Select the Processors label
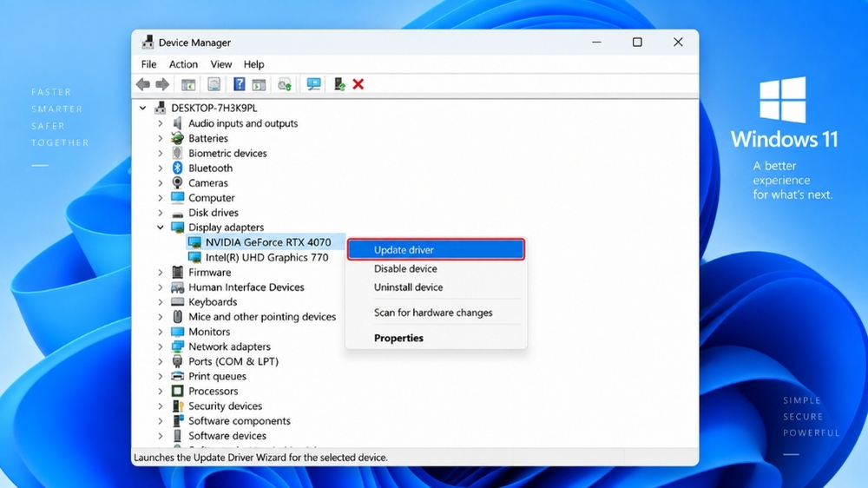Image resolution: width=868 pixels, height=488 pixels. click(x=214, y=391)
